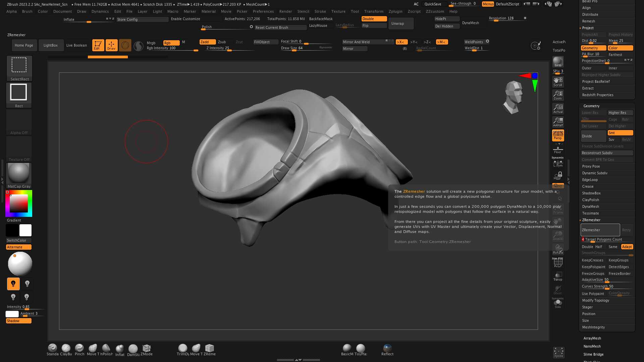Image resolution: width=644 pixels, height=362 pixels.
Task: Expand the NanoMesh section
Action: tap(591, 346)
